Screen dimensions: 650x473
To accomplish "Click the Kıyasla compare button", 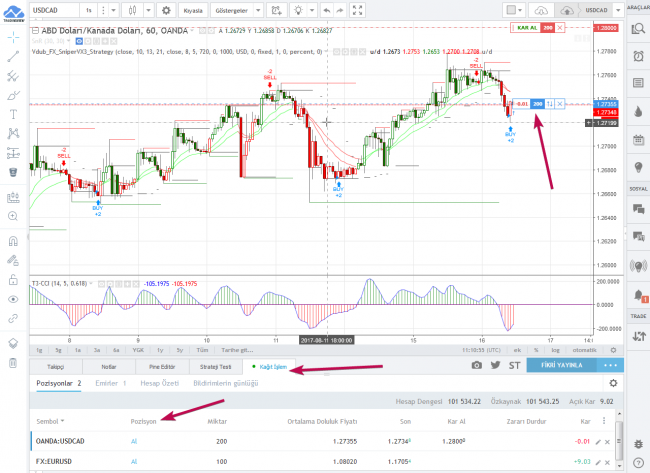I will 193,10.
